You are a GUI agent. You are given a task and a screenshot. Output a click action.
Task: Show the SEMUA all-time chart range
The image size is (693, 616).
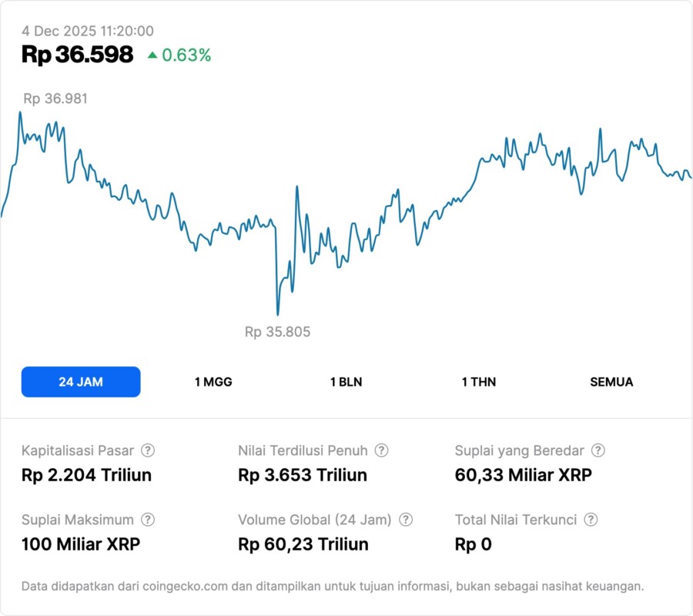pyautogui.click(x=611, y=382)
